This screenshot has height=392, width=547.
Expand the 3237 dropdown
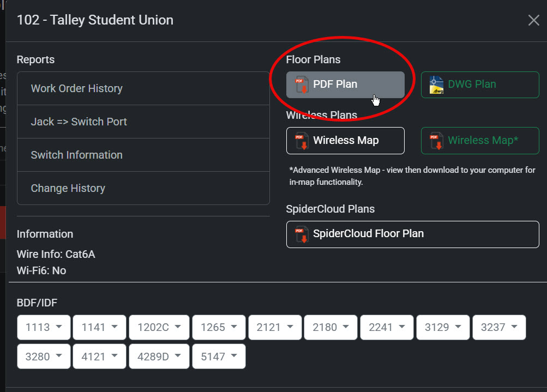[499, 327]
